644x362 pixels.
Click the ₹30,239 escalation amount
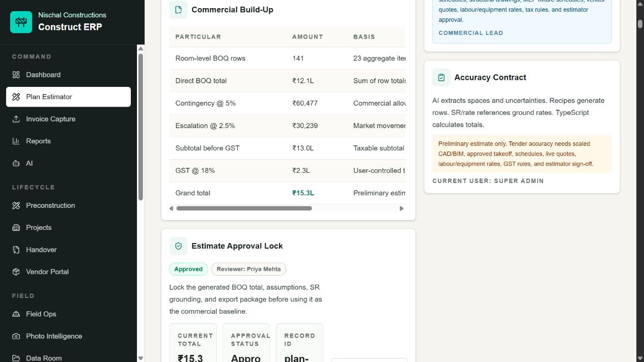(x=305, y=126)
